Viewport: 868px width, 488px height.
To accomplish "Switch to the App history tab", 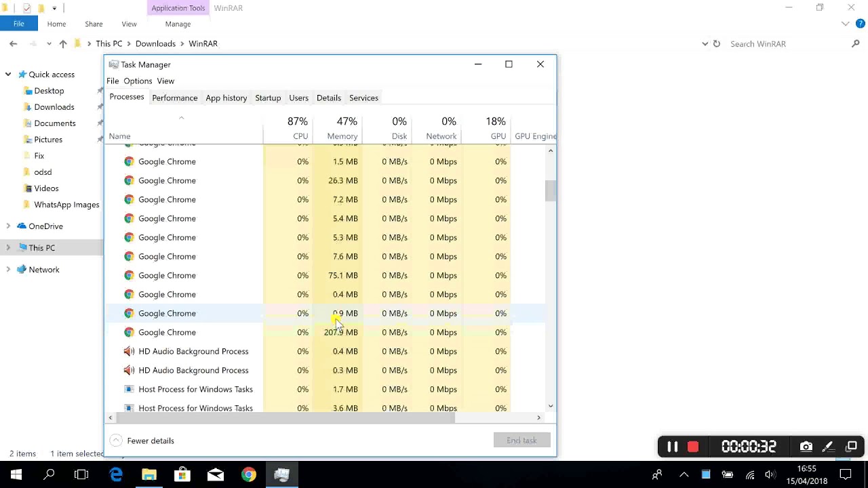I will (x=226, y=98).
